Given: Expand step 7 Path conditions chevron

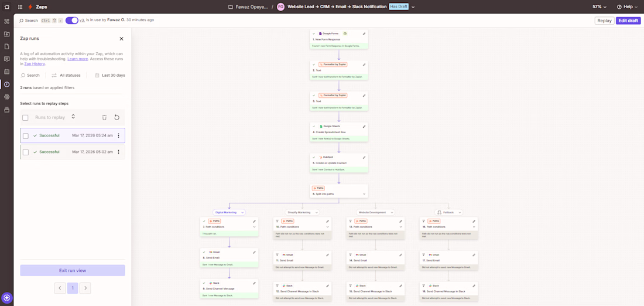Looking at the screenshot, I should [x=254, y=227].
